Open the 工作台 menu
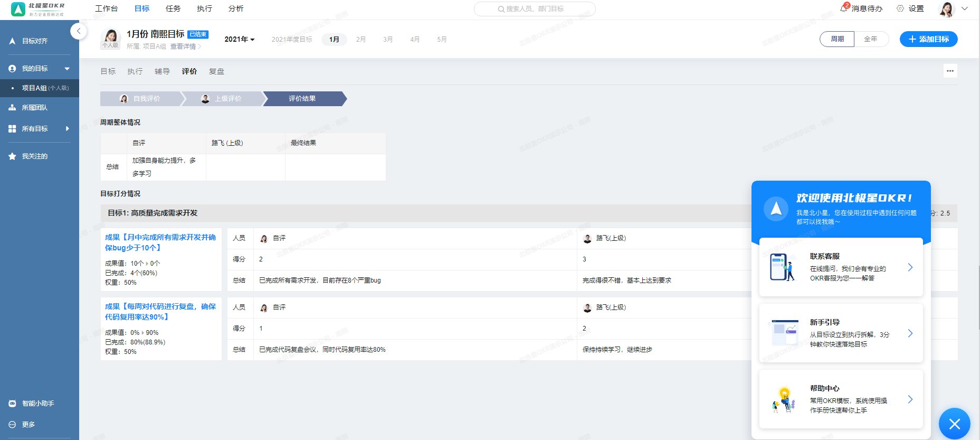This screenshot has height=440, width=980. (106, 8)
